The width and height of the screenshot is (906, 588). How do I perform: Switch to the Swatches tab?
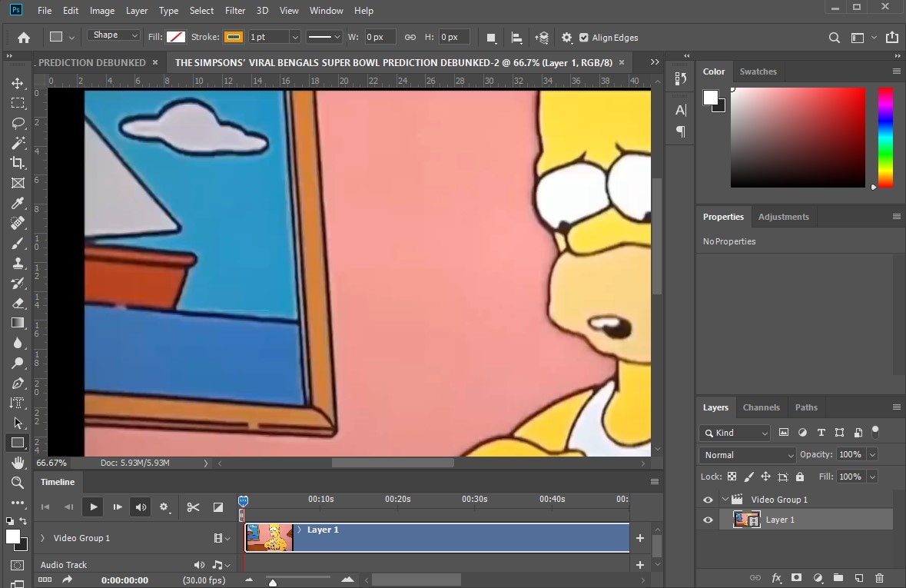(758, 71)
